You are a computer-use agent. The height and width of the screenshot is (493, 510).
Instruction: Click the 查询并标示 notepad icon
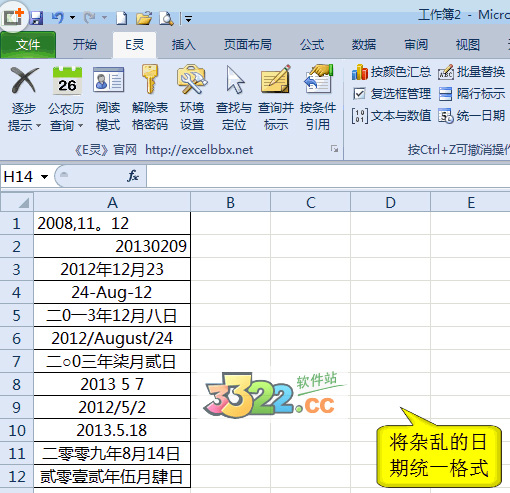pos(275,79)
